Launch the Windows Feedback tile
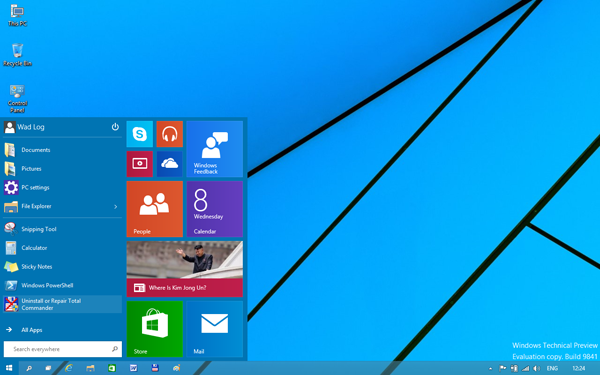This screenshot has height=375, width=600. (x=215, y=149)
